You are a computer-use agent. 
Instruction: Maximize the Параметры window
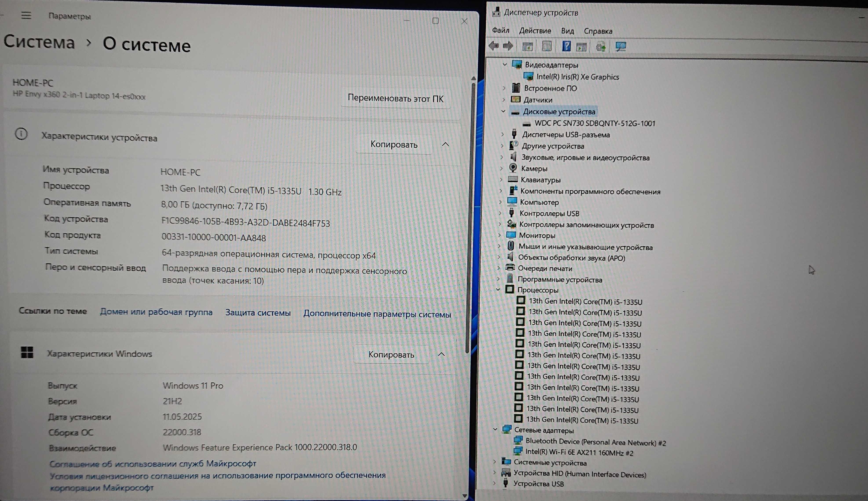tap(435, 21)
